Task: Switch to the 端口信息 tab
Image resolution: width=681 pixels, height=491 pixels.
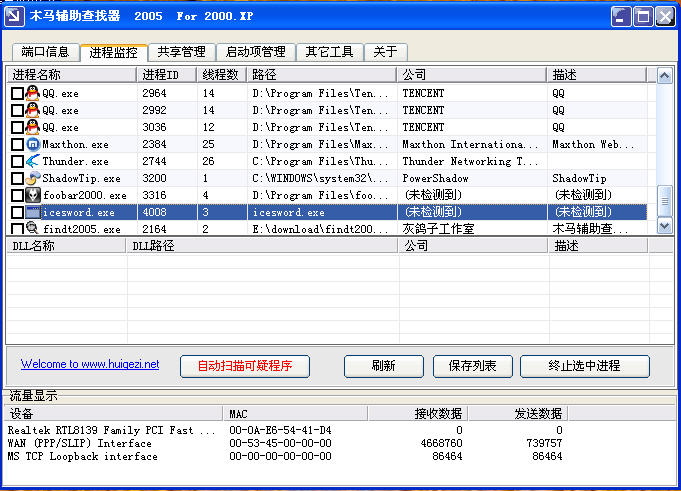Action: 45,52
